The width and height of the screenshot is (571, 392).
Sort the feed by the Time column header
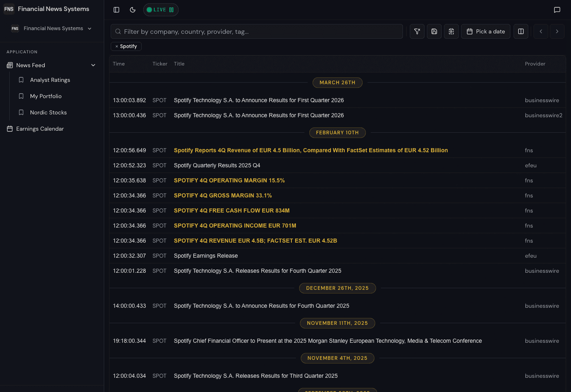118,64
